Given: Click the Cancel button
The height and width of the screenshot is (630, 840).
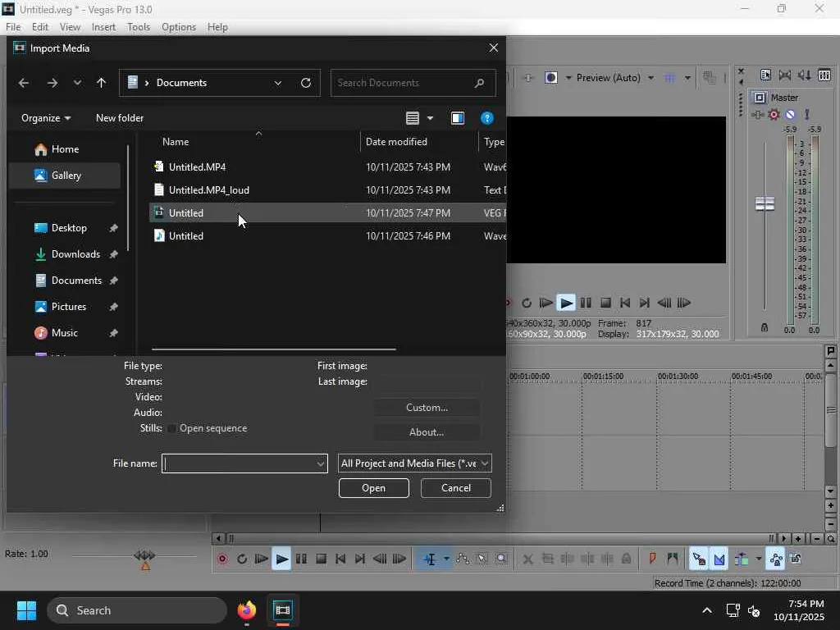Looking at the screenshot, I should pos(456,489).
